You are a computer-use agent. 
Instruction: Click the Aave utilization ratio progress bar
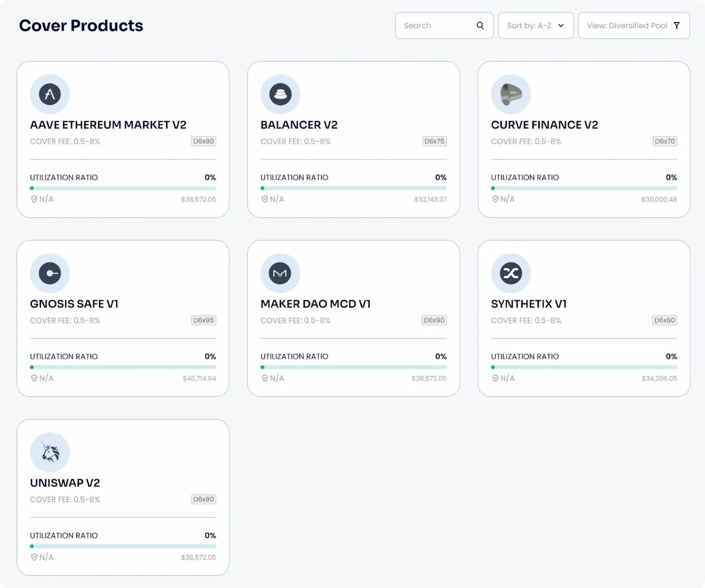tap(123, 188)
